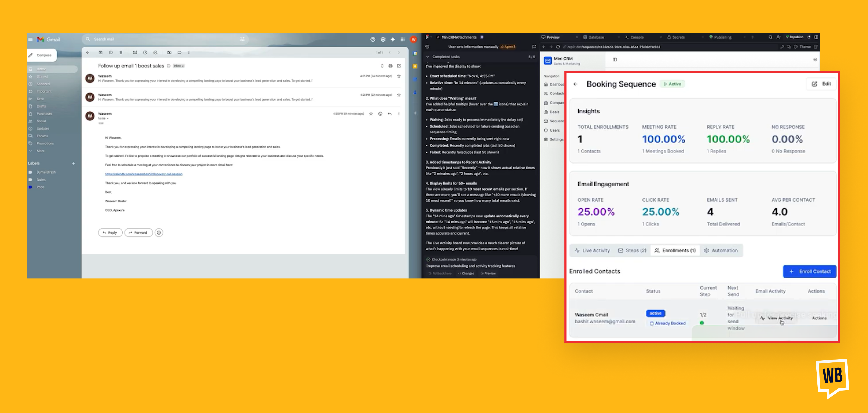The width and height of the screenshot is (868, 413).
Task: Open advanced search sliders in Gmail search bar
Action: [x=242, y=39]
